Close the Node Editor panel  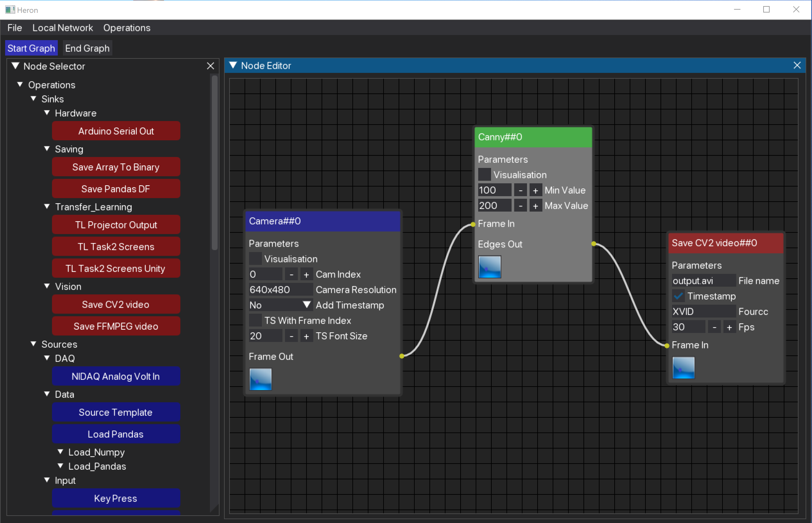click(797, 65)
